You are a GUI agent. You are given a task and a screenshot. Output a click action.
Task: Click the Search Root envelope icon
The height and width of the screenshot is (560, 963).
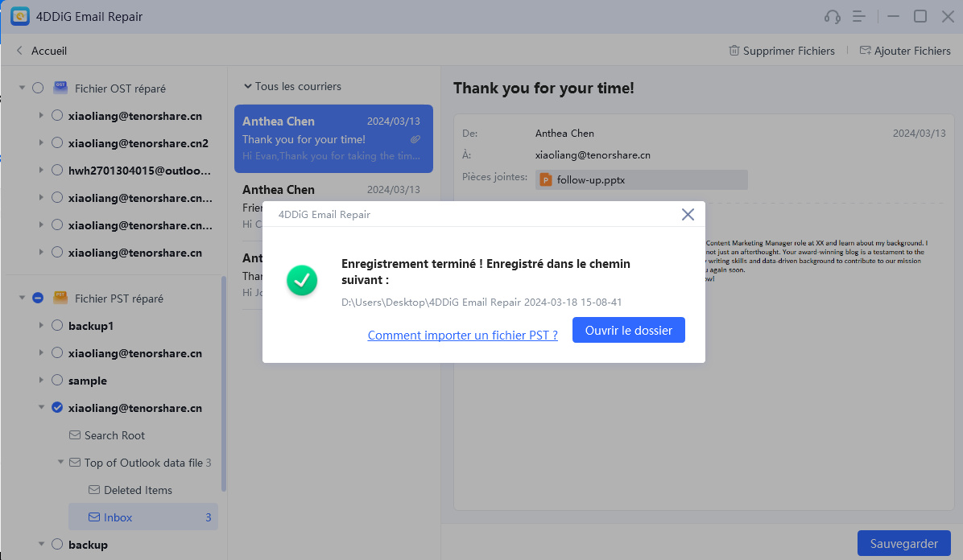click(x=75, y=435)
